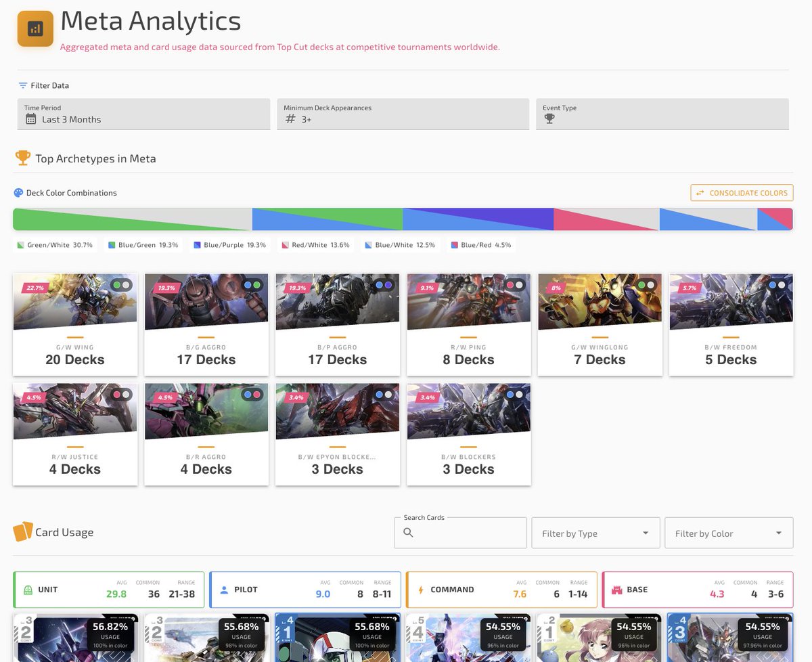Open the B/W Epyon Blocke... 3 Decks card
The width and height of the screenshot is (812, 662).
(338, 434)
